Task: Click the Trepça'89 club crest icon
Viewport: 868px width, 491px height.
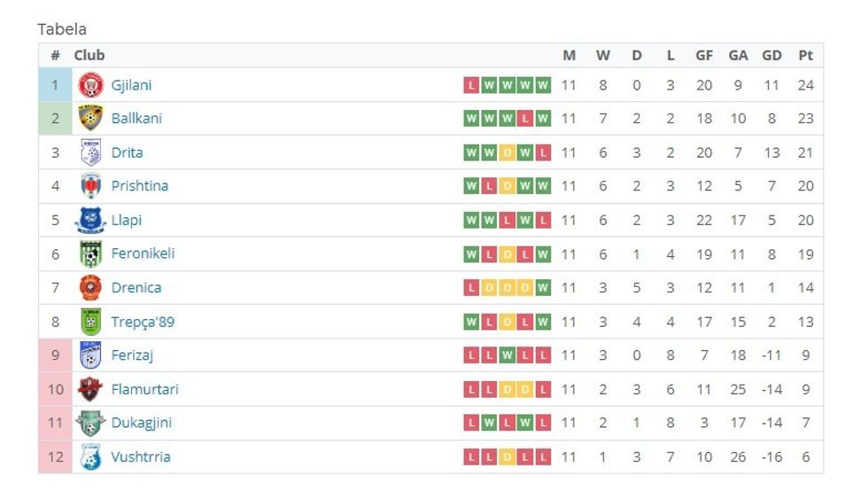Action: (90, 322)
